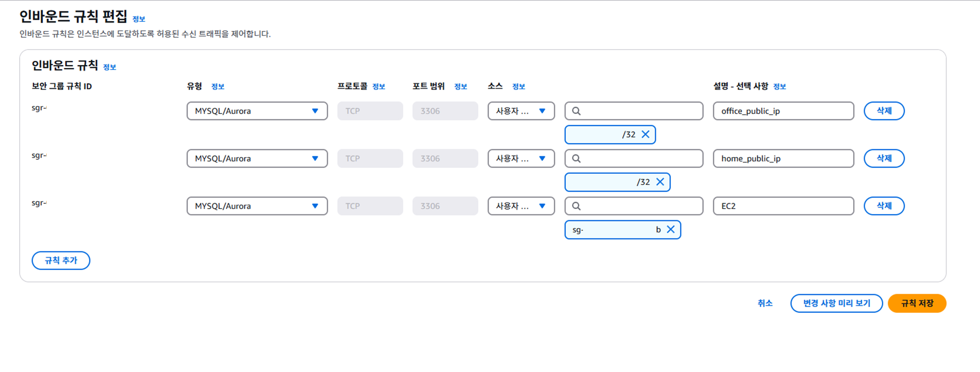Open the source type dropdown for EC2 rule
This screenshot has height=372, width=980.
tap(521, 206)
